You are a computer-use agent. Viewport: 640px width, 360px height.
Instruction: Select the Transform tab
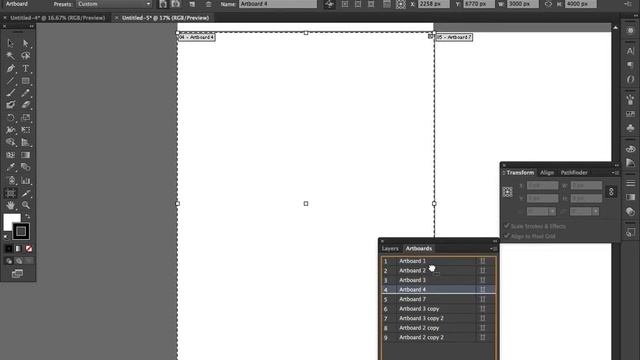pyautogui.click(x=520, y=173)
